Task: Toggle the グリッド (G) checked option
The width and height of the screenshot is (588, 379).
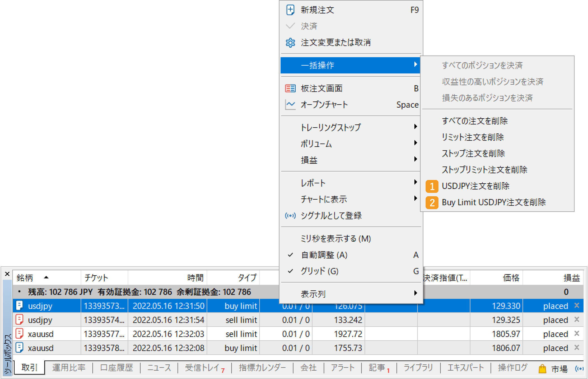Action: pyautogui.click(x=351, y=271)
